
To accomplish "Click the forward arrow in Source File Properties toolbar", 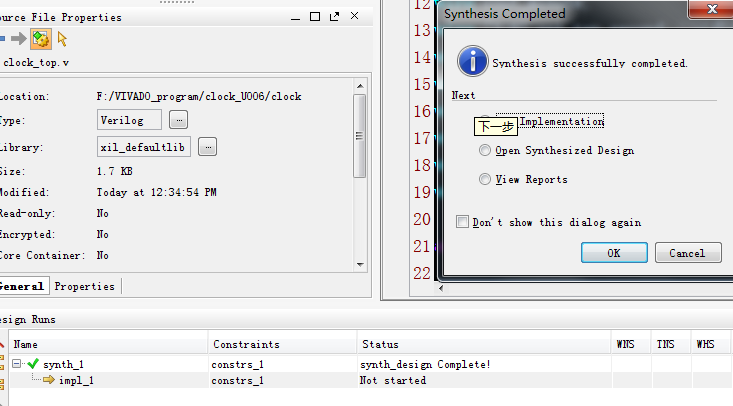I will coord(18,39).
